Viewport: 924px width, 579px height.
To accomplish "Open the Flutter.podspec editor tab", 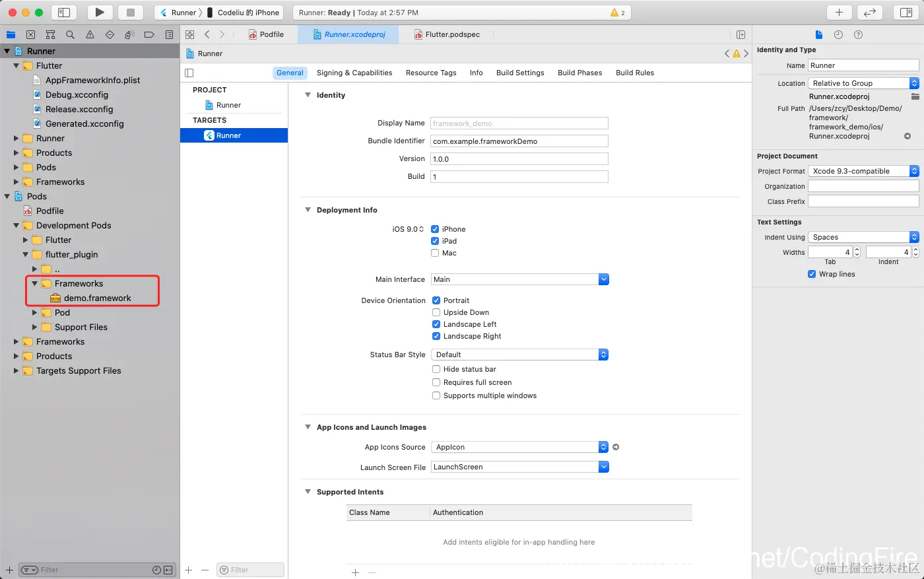I will click(447, 34).
